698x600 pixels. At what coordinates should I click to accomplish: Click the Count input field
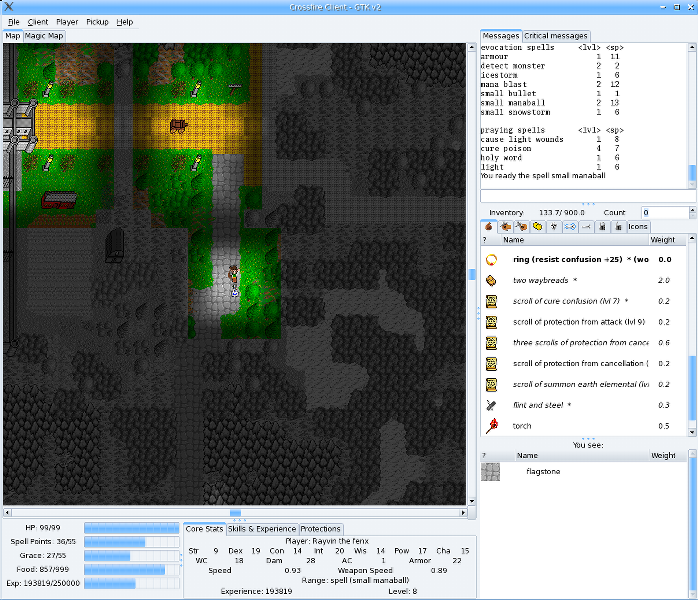(664, 213)
